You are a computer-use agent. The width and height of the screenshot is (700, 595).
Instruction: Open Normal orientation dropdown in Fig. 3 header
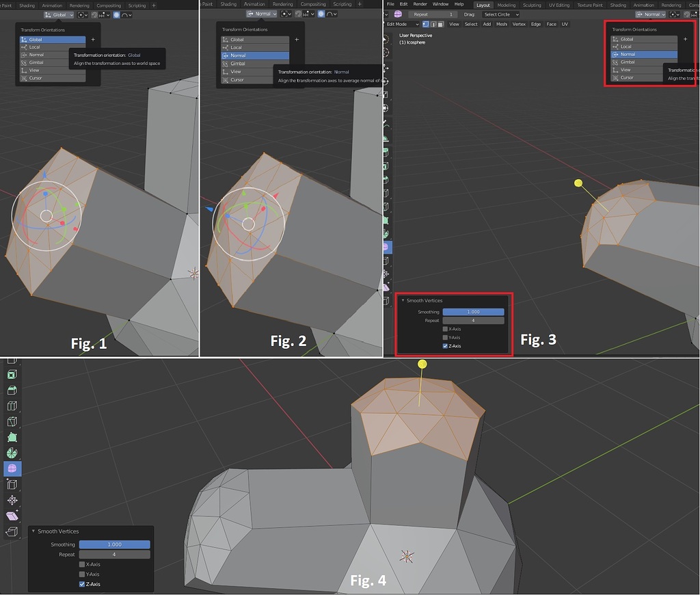point(651,14)
